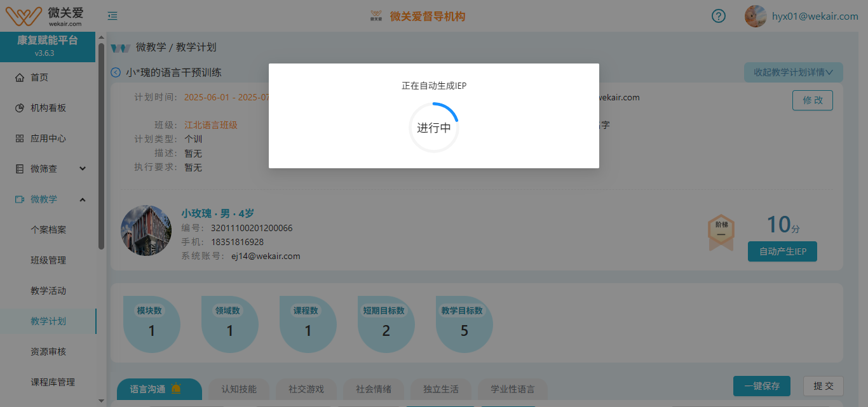Collapse the 微教学 sidebar menu
868x407 pixels.
83,199
